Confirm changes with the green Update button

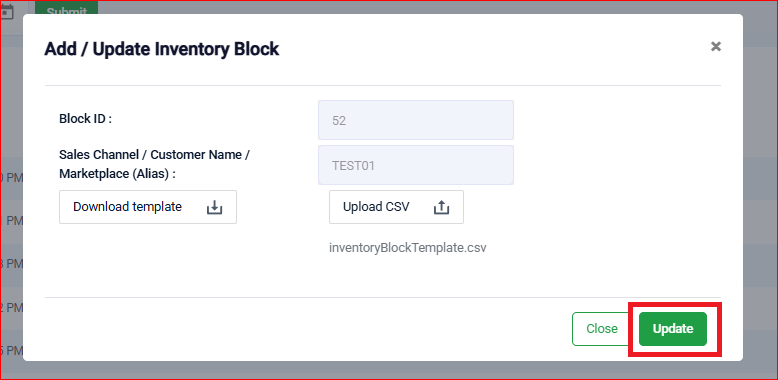672,329
